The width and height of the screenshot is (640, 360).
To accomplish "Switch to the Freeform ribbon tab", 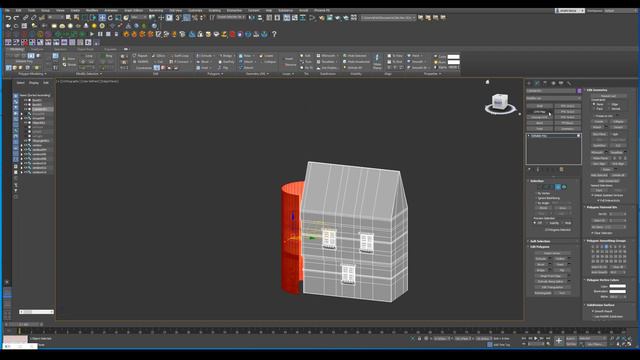I will [37, 49].
